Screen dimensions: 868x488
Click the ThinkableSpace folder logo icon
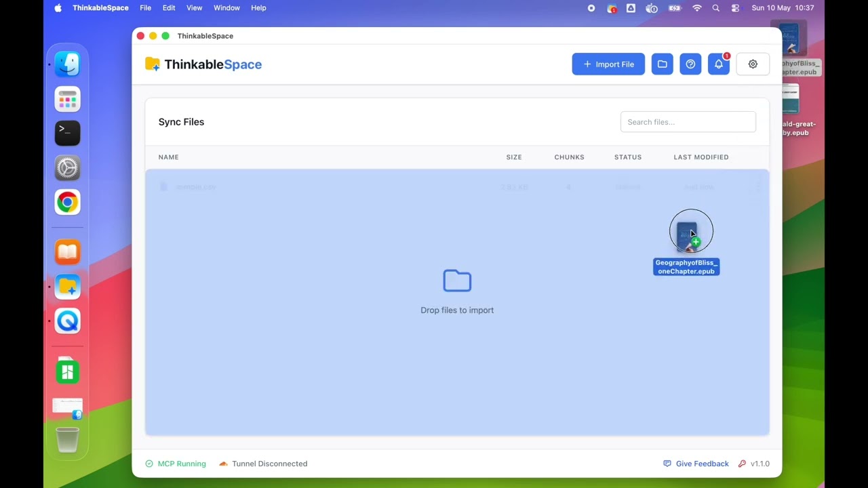[153, 64]
